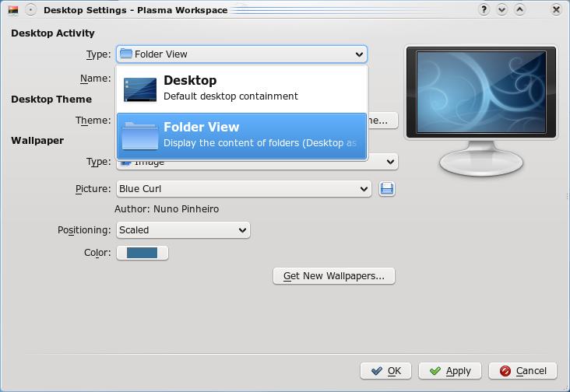
Task: Apply the desktop settings
Action: click(x=449, y=371)
